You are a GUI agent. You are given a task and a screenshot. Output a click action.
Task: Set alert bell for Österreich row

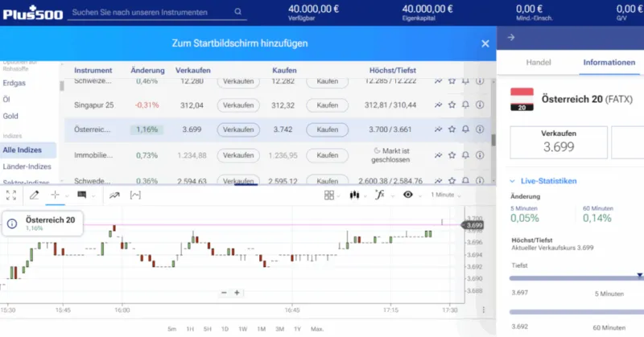465,129
